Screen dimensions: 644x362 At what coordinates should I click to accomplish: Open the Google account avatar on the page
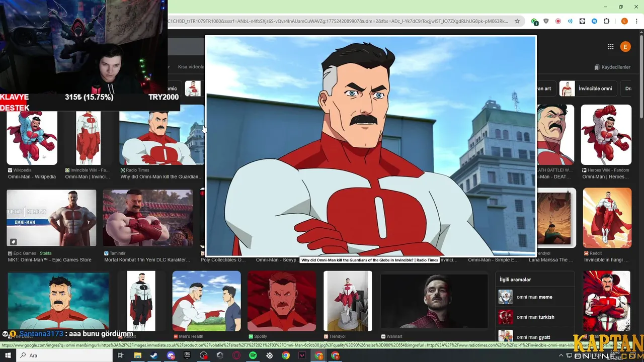point(625,47)
